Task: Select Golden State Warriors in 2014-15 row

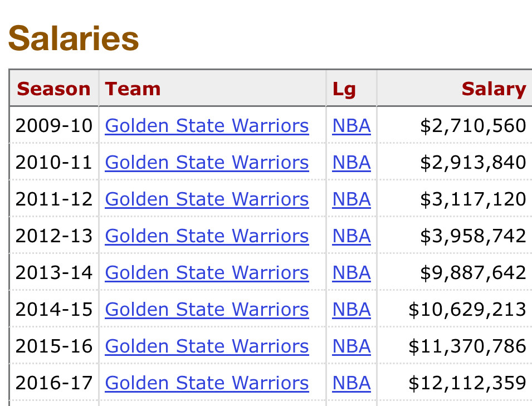Action: [x=207, y=310]
